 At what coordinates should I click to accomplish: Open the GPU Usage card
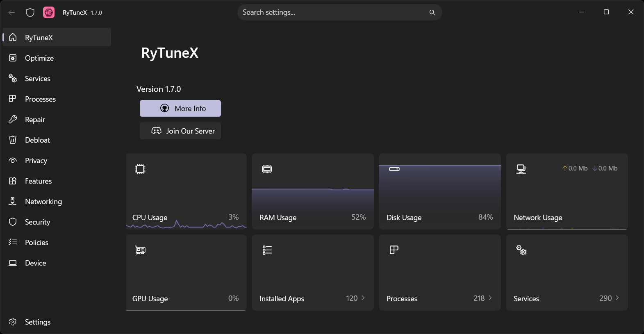(186, 272)
